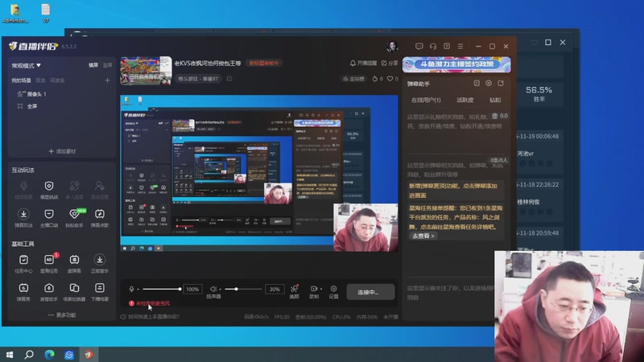Open the message icon in title bar
The height and width of the screenshot is (362, 644).
pyautogui.click(x=419, y=47)
